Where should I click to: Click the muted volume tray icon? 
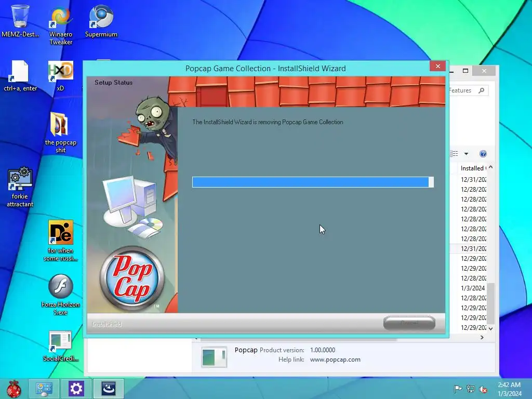click(483, 389)
